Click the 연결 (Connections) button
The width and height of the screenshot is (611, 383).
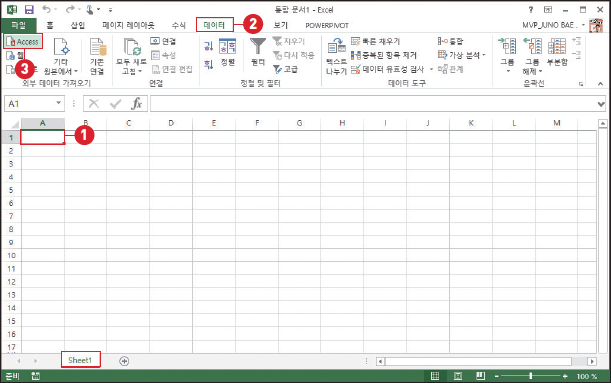tap(163, 41)
